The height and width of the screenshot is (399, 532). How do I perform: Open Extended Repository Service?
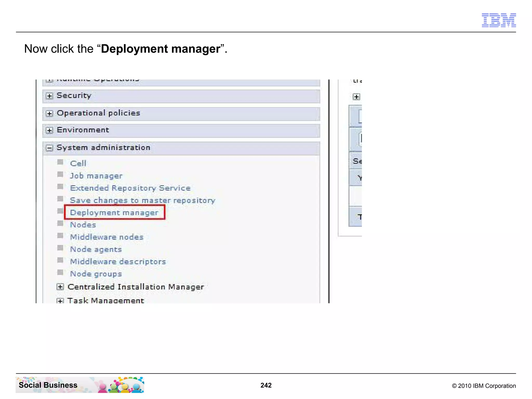point(130,188)
